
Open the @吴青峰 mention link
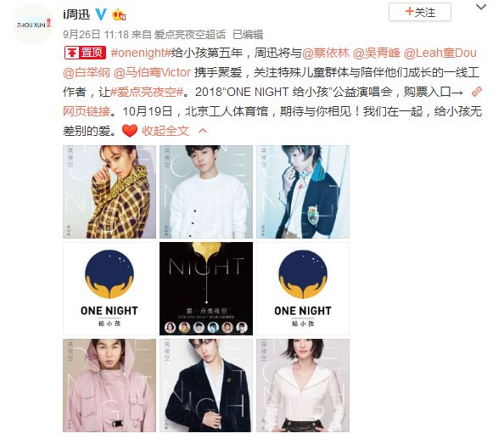coord(377,53)
